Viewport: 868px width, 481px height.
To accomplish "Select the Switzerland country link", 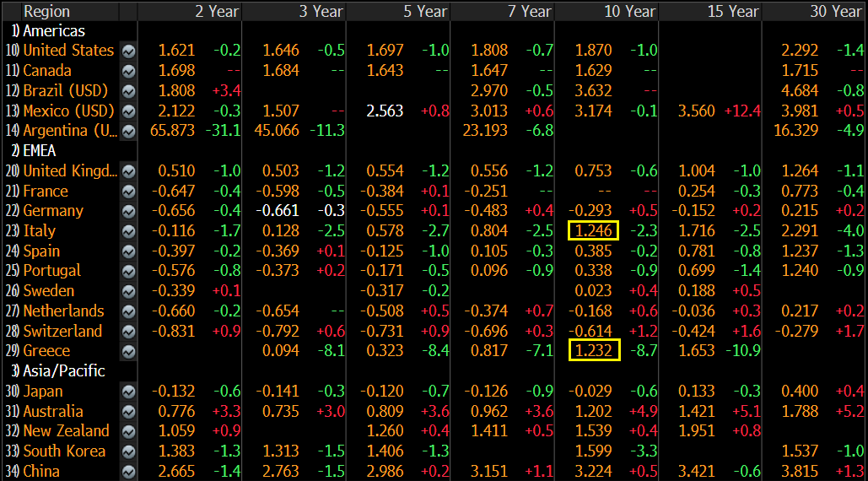I will tap(62, 331).
